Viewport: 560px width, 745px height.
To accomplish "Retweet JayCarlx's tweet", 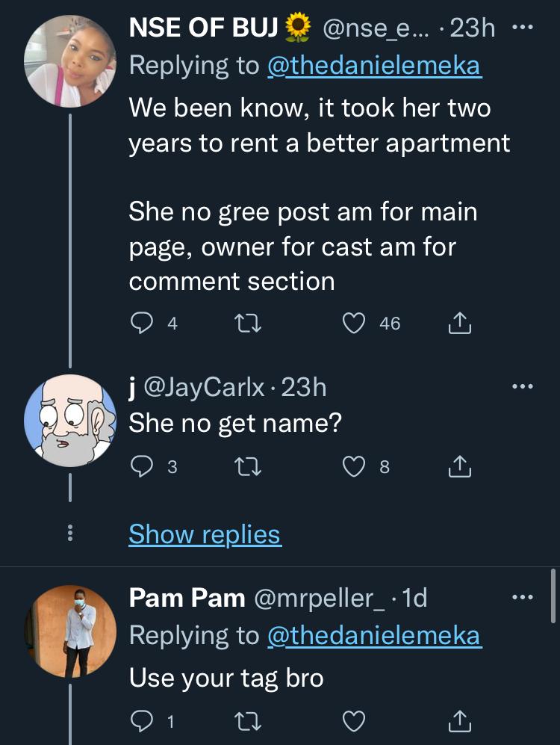I will pyautogui.click(x=248, y=466).
